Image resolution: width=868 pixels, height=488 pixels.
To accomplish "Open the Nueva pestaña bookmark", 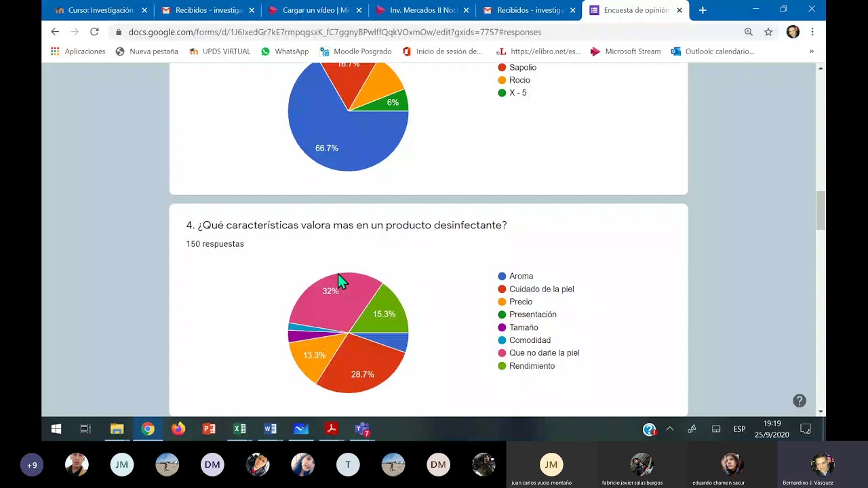I will pos(147,52).
